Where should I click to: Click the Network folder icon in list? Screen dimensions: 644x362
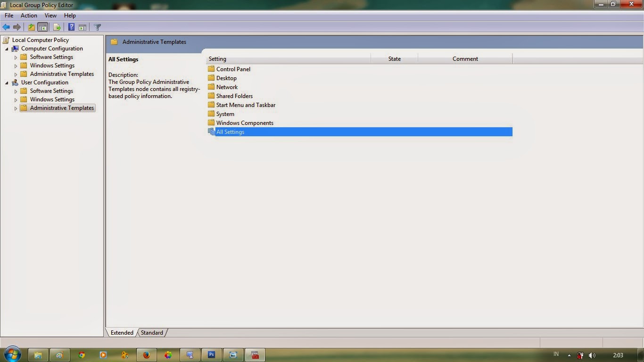click(211, 87)
